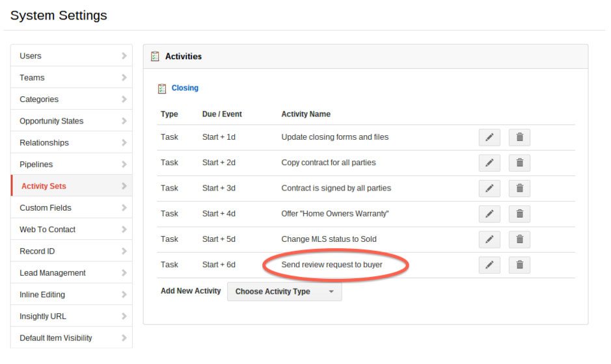This screenshot has width=611, height=364.
Task: Delete 'Send review request to buyer' activity
Action: point(519,265)
